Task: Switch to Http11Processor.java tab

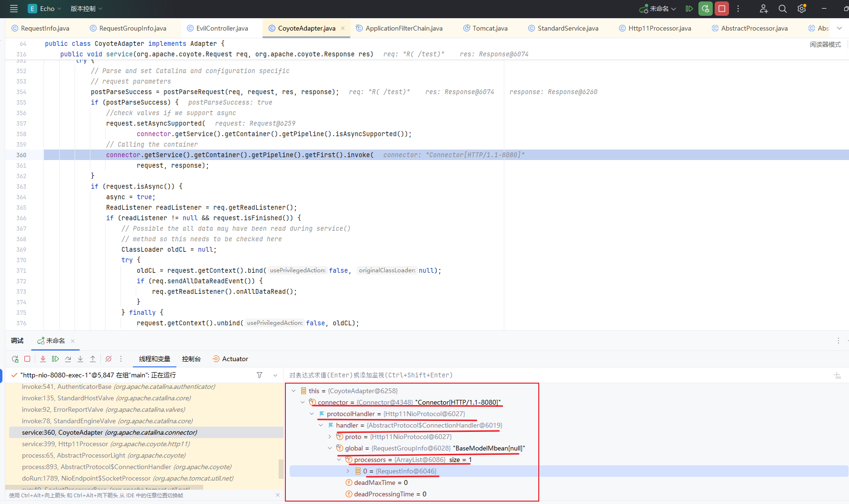Action: 655,28
